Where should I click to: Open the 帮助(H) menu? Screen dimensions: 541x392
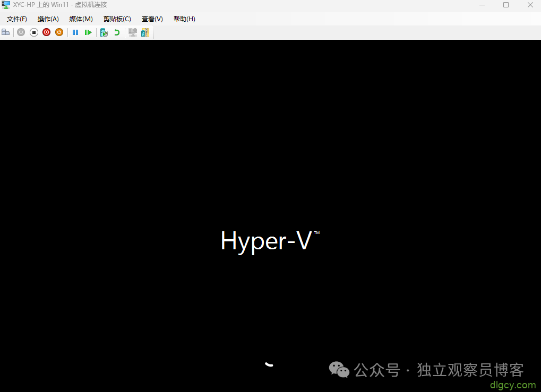(x=184, y=19)
